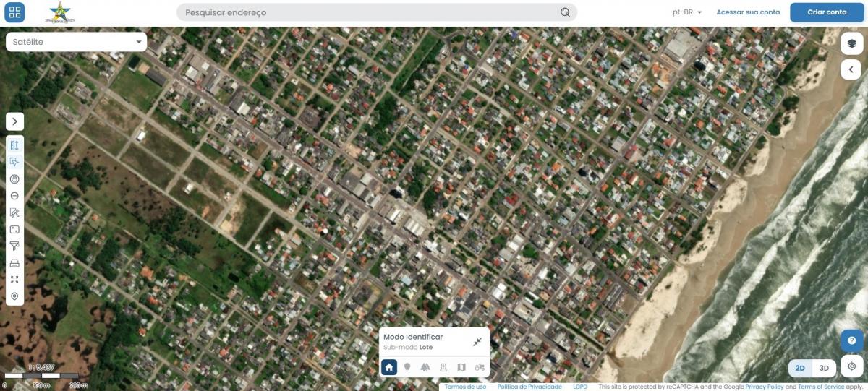
Task: Open the Satélite basemap dropdown
Action: click(76, 42)
